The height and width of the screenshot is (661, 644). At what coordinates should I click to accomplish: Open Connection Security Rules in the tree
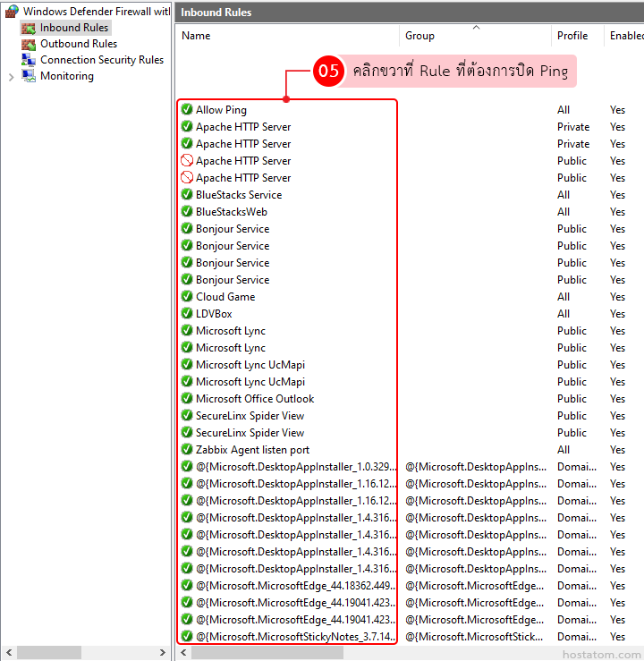(x=102, y=60)
